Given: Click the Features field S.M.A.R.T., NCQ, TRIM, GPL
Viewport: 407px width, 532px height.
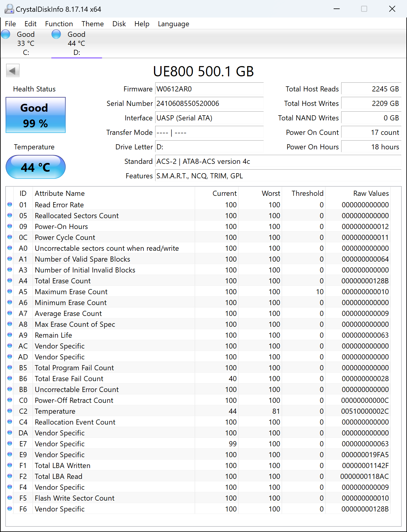Looking at the screenshot, I should pyautogui.click(x=278, y=176).
